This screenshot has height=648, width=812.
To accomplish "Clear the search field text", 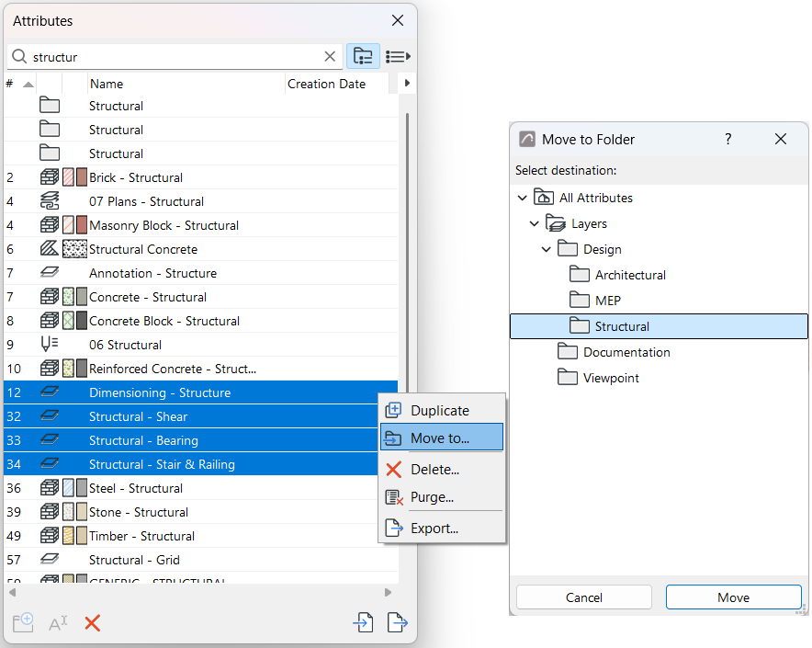I will (x=330, y=56).
